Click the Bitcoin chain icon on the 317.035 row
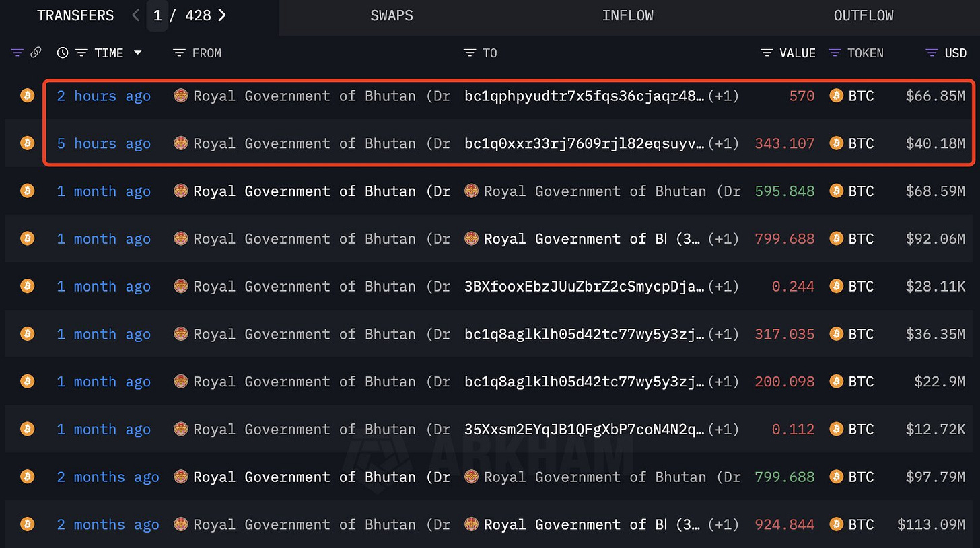 [x=27, y=333]
